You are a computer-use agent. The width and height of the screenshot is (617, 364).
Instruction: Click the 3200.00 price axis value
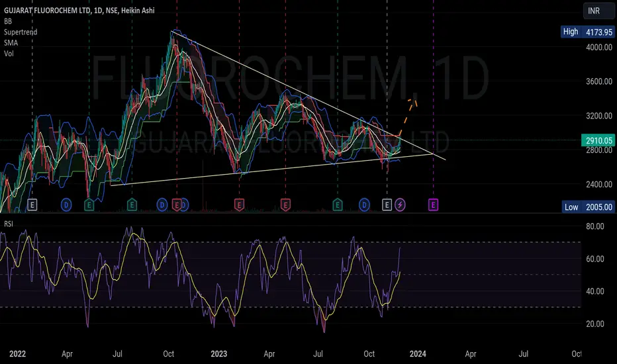599,115
